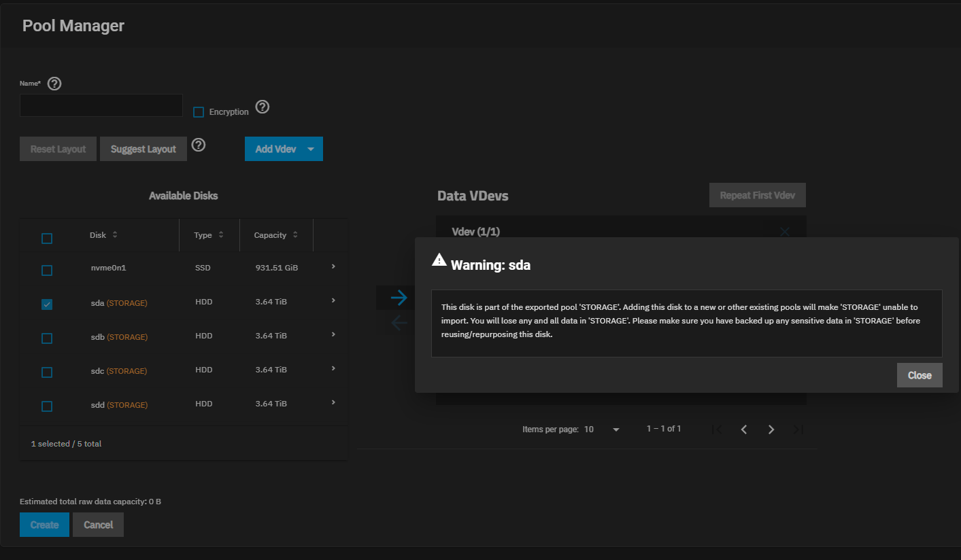The height and width of the screenshot is (560, 961).
Task: Close the sda warning dialog
Action: (920, 375)
